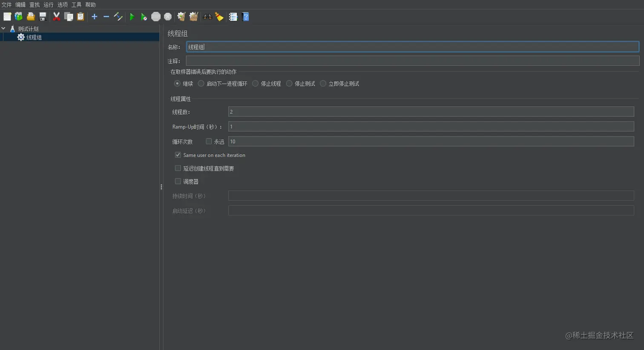
Task: Uncheck Same user on each iteration
Action: (x=178, y=155)
